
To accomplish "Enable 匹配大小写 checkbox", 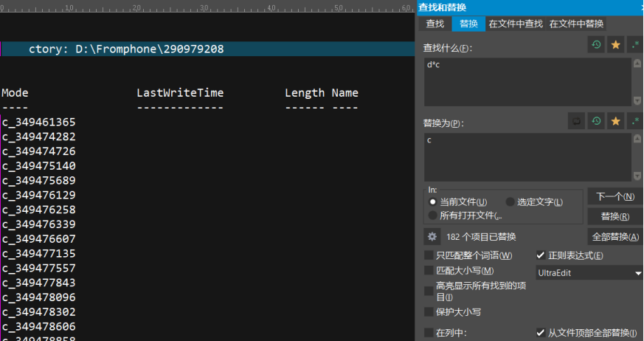I will [x=429, y=270].
